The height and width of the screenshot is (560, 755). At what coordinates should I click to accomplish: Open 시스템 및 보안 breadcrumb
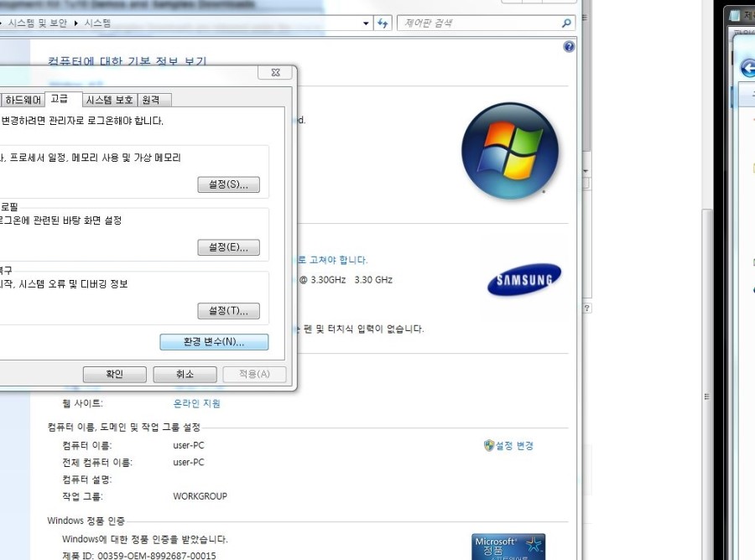(38, 23)
